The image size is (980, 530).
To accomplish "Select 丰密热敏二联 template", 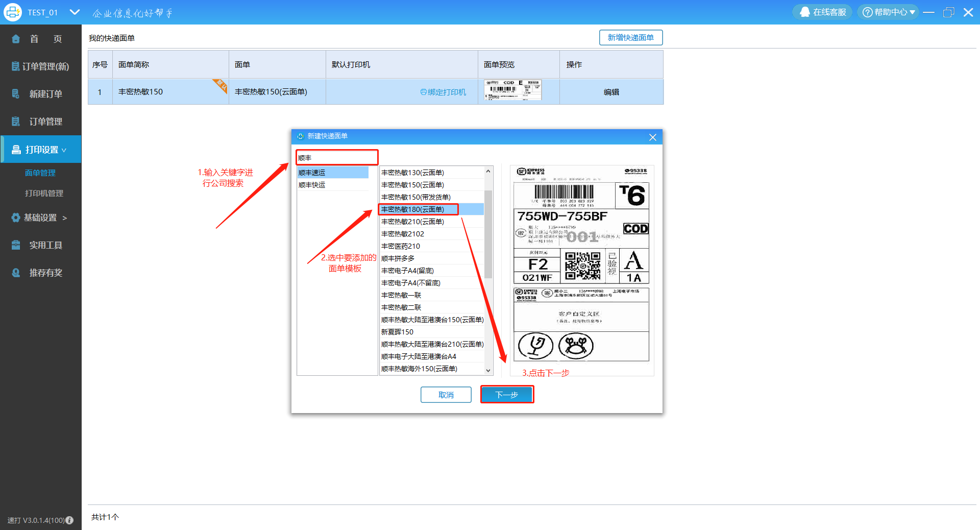I will tap(432, 307).
